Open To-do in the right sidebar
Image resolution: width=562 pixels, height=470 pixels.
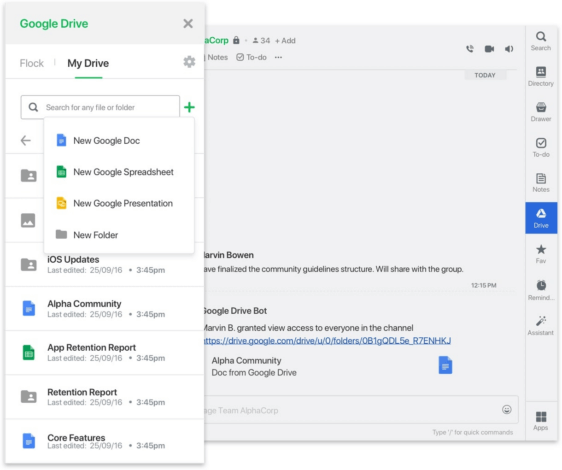(x=541, y=147)
